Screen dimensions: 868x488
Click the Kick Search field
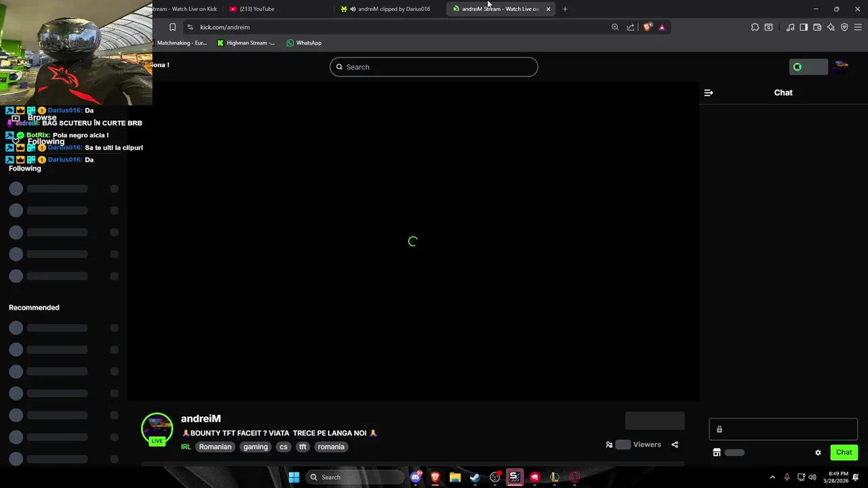pyautogui.click(x=434, y=67)
